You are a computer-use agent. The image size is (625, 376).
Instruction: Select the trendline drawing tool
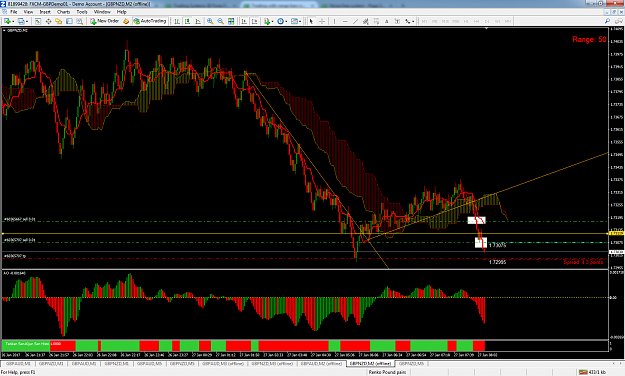pos(355,21)
